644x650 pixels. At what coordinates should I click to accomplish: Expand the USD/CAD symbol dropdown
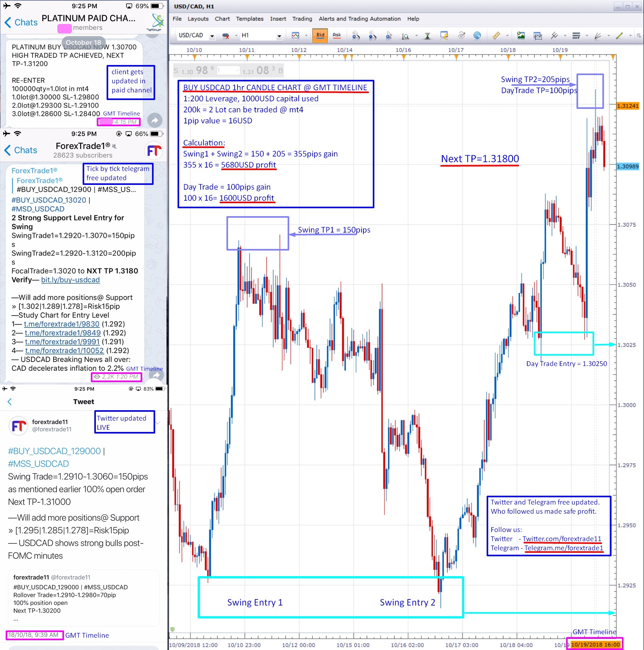coord(212,36)
